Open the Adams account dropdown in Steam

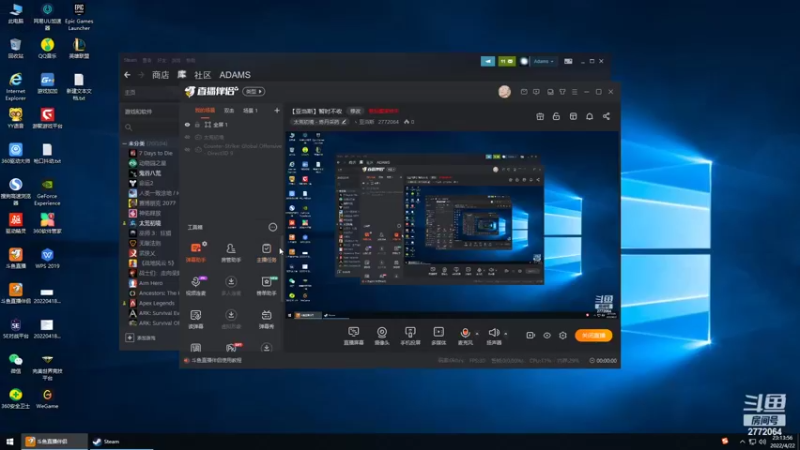tap(543, 61)
